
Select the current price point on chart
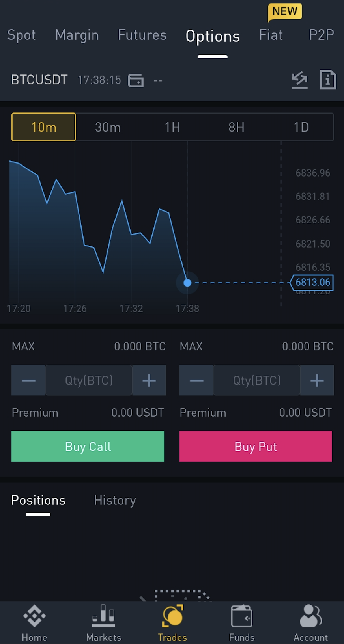tap(187, 283)
